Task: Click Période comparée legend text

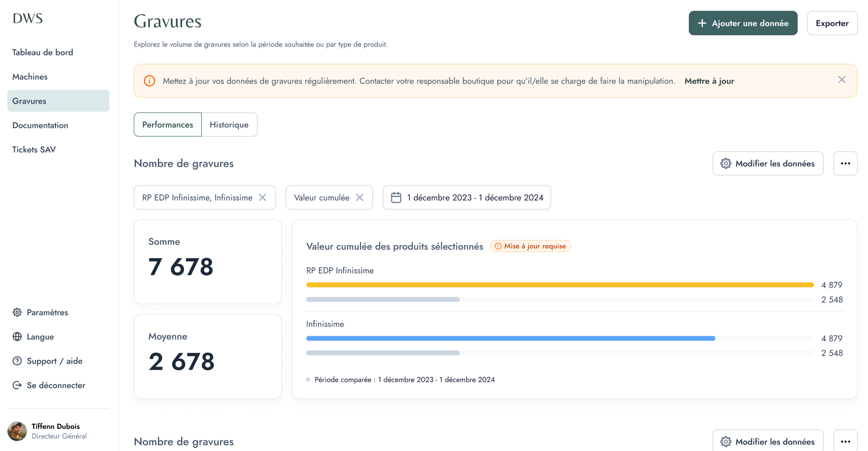Action: 404,380
